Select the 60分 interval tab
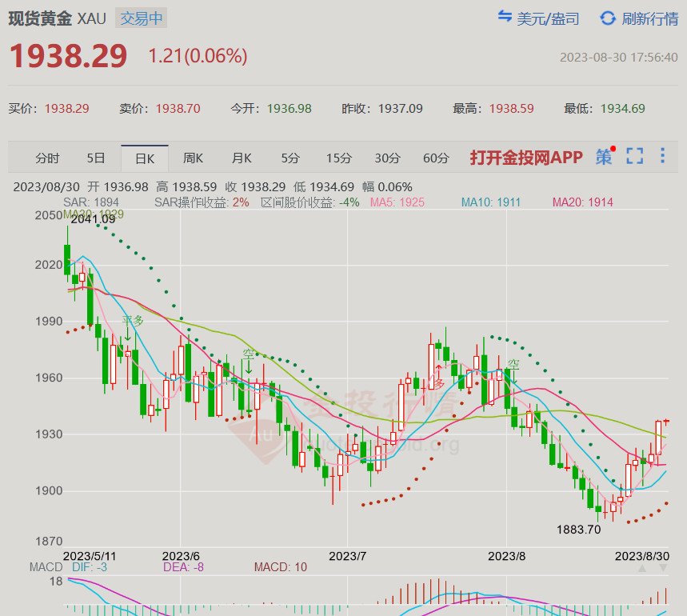Screen dimensions: 687x616 [x=436, y=158]
